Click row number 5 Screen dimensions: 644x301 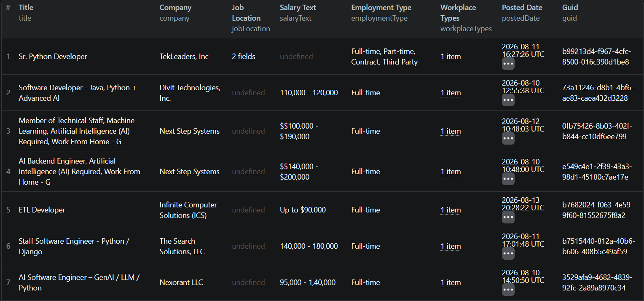pos(8,210)
